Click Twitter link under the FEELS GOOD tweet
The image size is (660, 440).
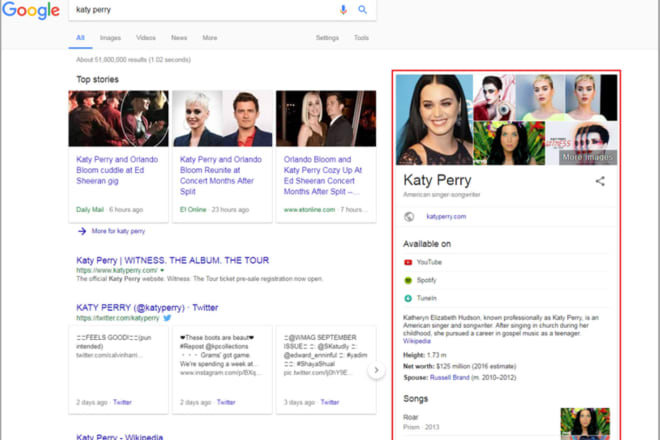[122, 402]
